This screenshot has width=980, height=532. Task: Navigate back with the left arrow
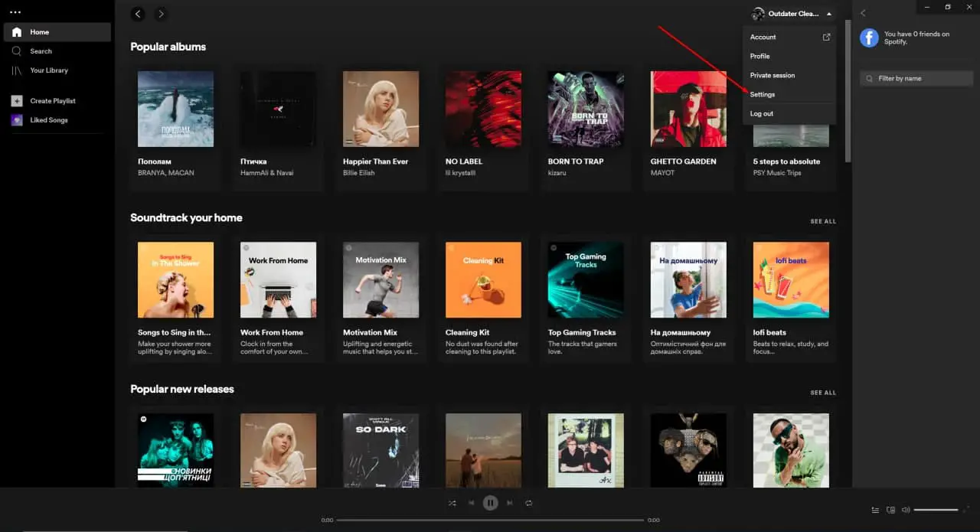click(x=137, y=14)
